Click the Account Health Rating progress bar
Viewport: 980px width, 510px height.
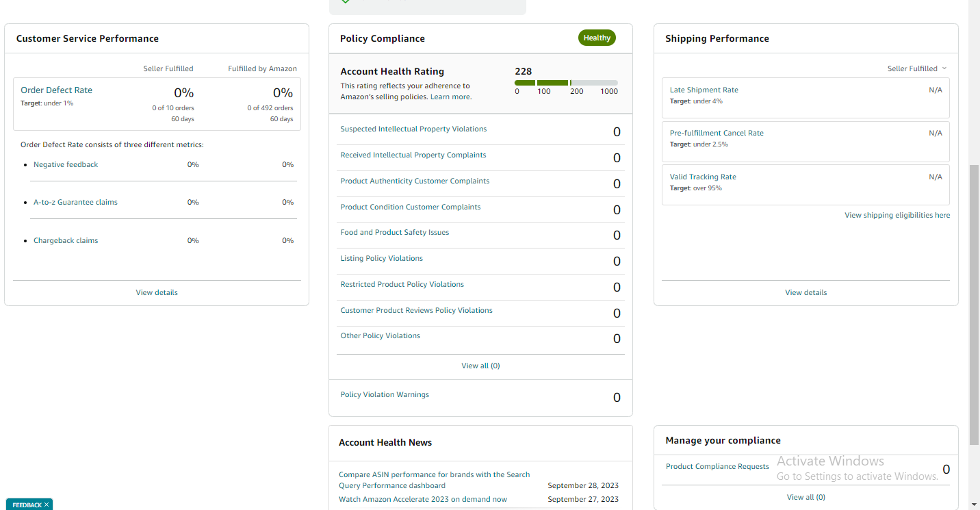566,83
